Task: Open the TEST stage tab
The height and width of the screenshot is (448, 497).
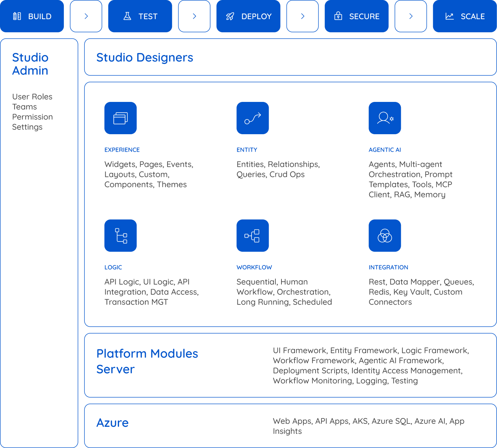Action: pos(140,16)
